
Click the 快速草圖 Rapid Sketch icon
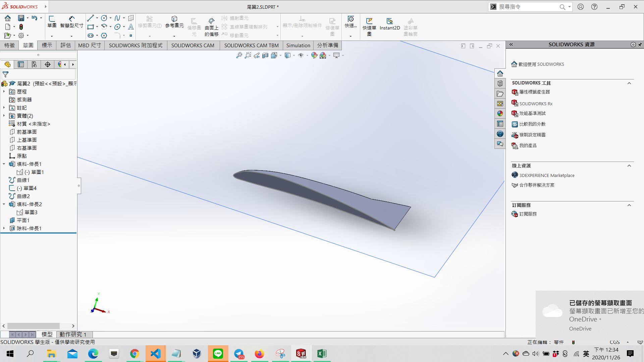coord(369,27)
